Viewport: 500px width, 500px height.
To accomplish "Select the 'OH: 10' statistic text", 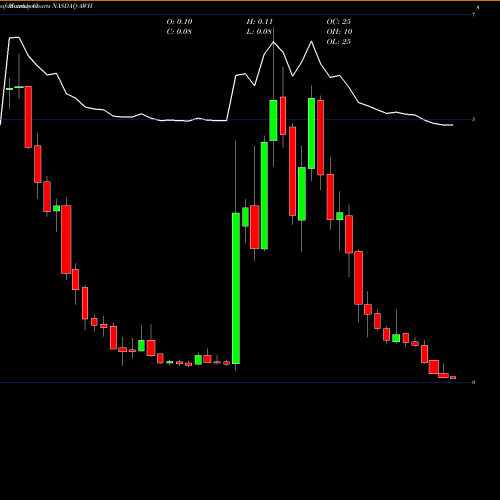I will click(339, 32).
